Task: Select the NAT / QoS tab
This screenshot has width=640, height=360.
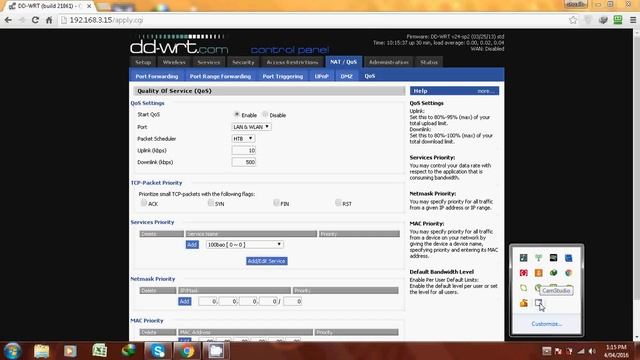Action: pyautogui.click(x=344, y=62)
